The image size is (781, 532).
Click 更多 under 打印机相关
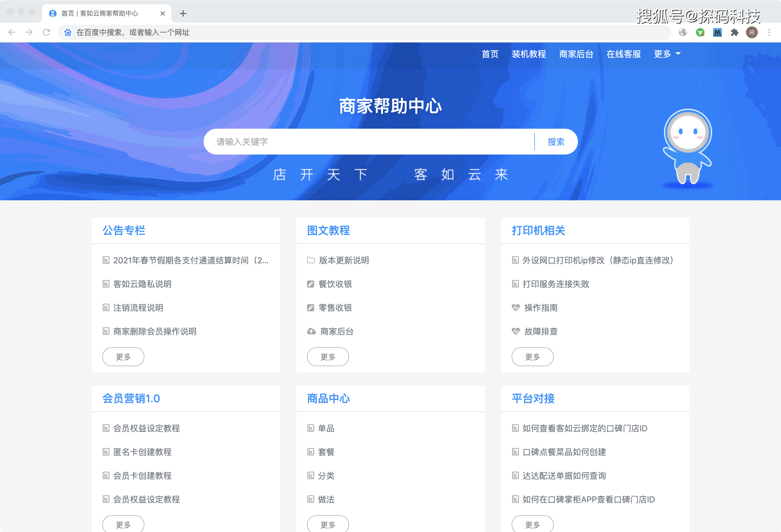click(x=533, y=357)
